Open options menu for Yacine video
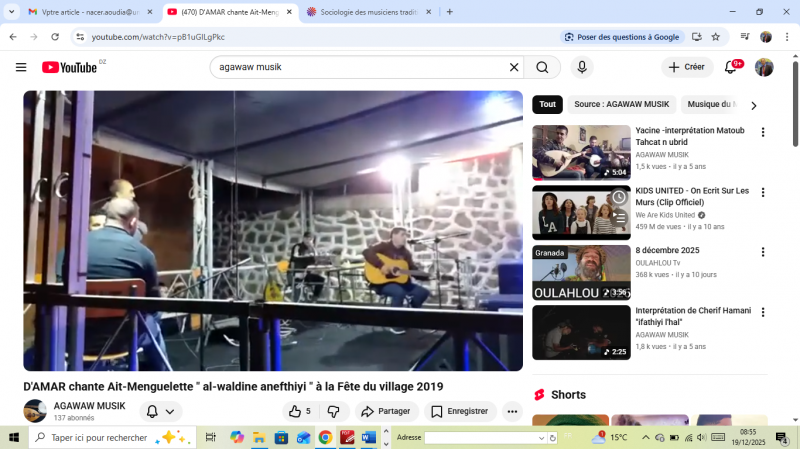The height and width of the screenshot is (449, 800). pos(763,132)
